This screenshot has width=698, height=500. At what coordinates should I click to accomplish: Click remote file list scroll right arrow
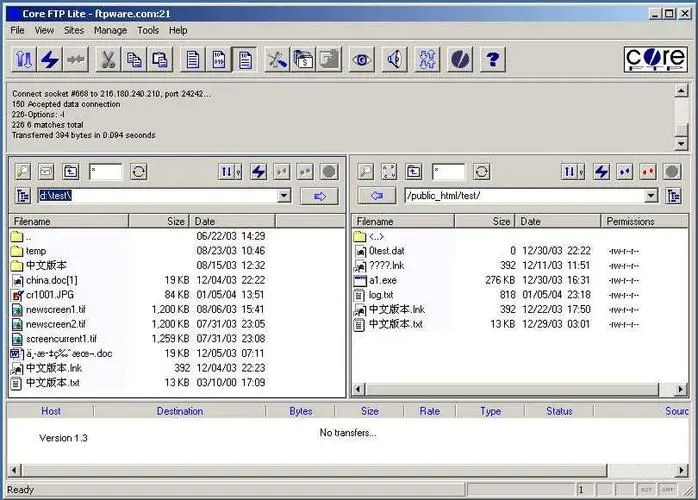(681, 389)
